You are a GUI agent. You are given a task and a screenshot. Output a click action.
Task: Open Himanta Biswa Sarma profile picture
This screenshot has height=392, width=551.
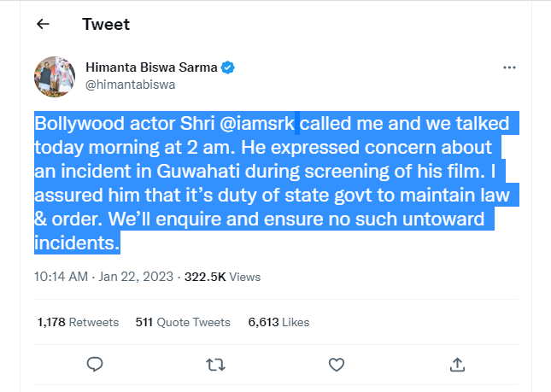point(53,75)
